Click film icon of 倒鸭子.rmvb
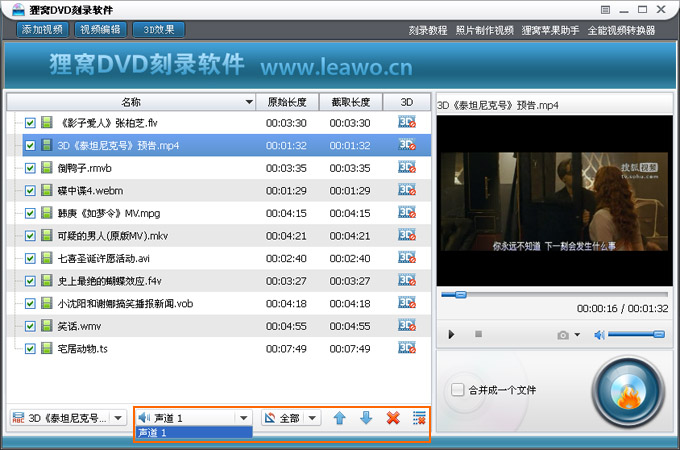Viewport: 680px width, 450px height. pos(47,167)
